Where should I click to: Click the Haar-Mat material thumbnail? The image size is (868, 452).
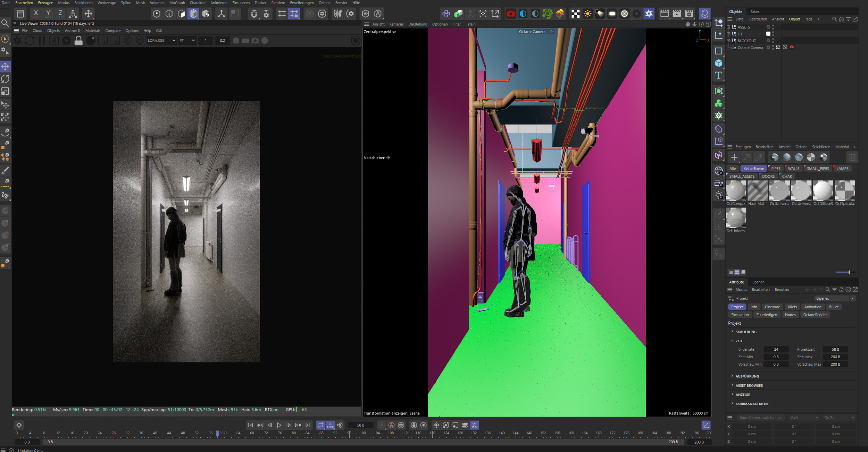click(x=757, y=191)
